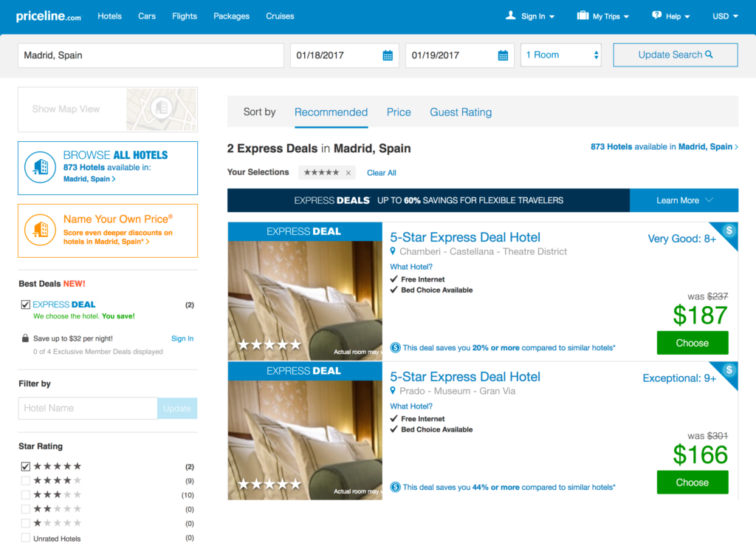The width and height of the screenshot is (756, 549).
Task: Click dollar savings icon beside 20% deal
Action: (x=396, y=348)
